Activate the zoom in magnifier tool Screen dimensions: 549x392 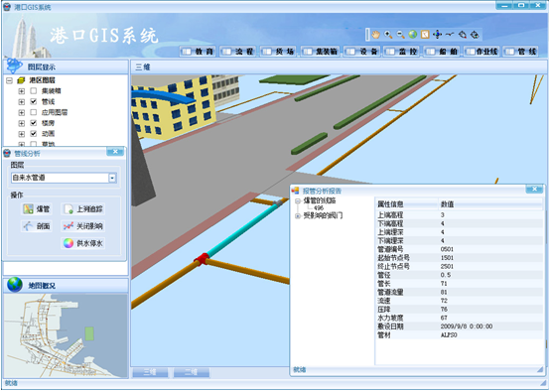pyautogui.click(x=388, y=35)
